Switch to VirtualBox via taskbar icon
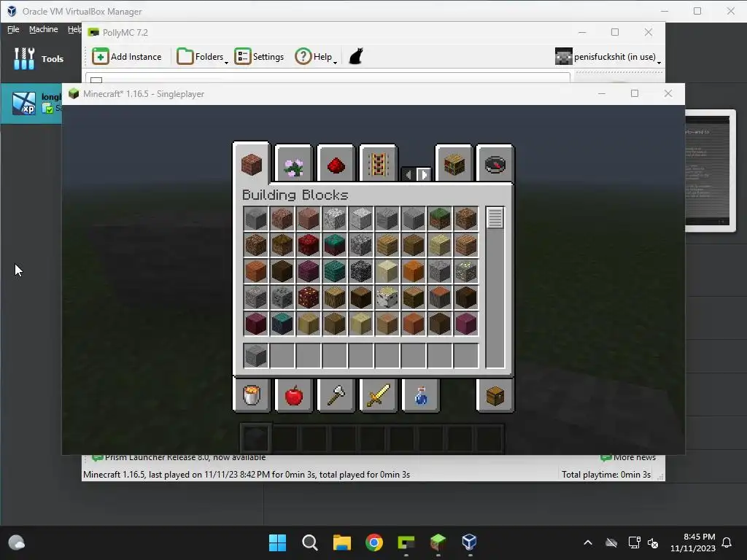The image size is (747, 560). (x=469, y=542)
